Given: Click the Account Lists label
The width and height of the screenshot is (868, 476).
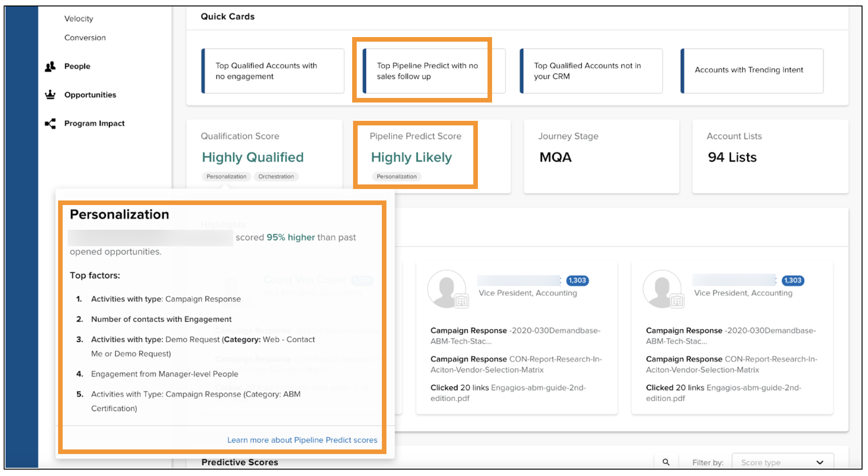Looking at the screenshot, I should tap(734, 136).
